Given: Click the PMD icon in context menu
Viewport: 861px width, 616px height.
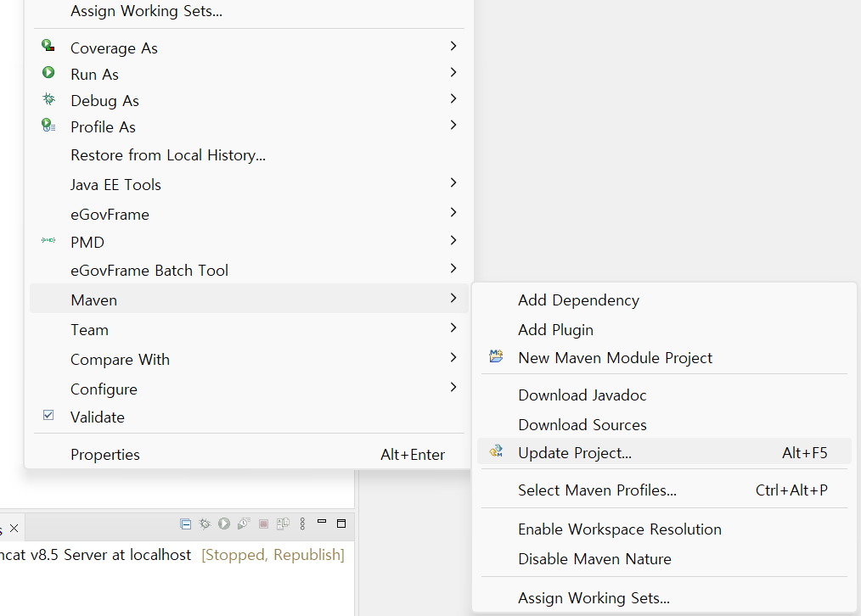Looking at the screenshot, I should tap(48, 242).
